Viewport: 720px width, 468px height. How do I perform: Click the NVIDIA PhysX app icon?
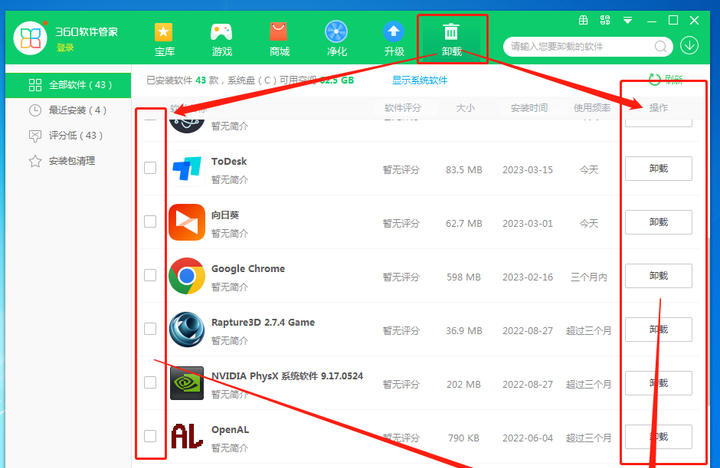(186, 383)
